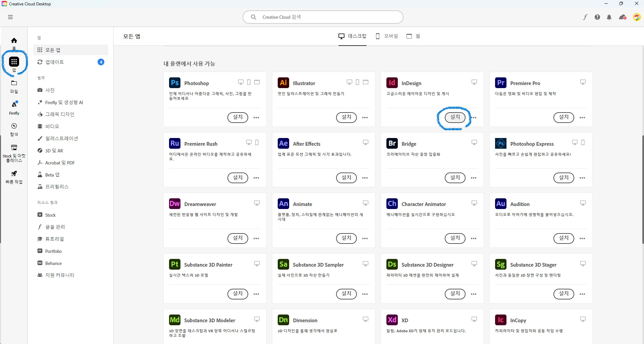The width and height of the screenshot is (644, 344).
Task: Open Firefly in left rail
Action: click(14, 108)
